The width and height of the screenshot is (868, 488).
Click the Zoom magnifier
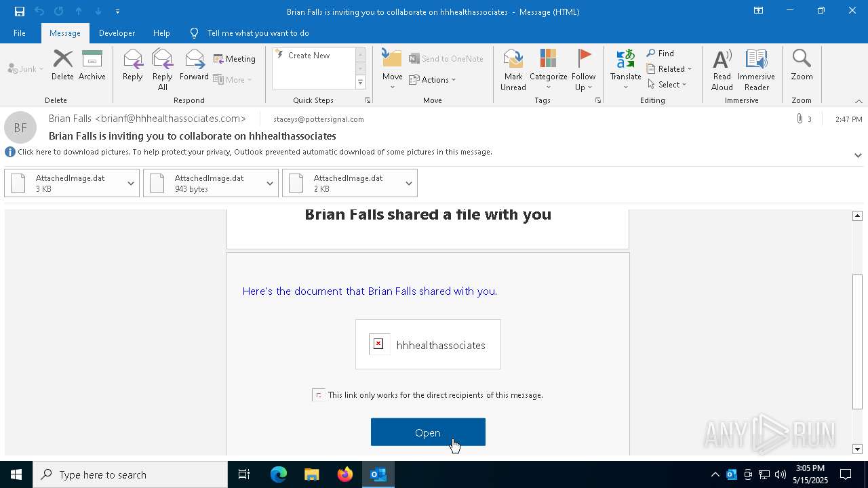point(802,66)
